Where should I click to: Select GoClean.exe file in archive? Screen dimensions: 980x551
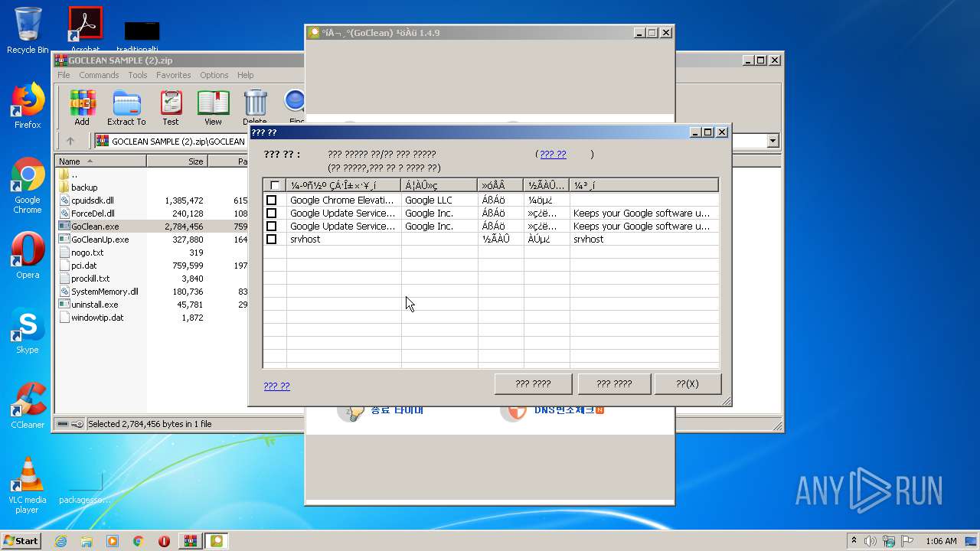pos(95,227)
